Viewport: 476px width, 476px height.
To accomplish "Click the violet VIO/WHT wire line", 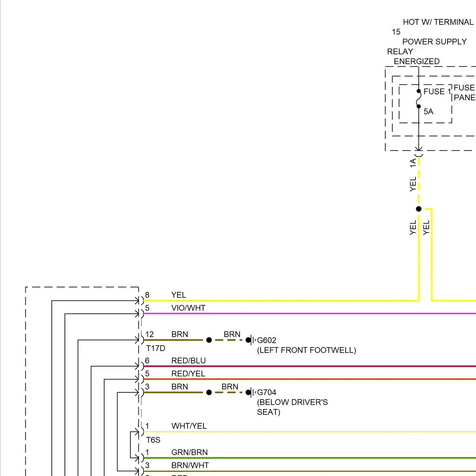I will (309, 314).
